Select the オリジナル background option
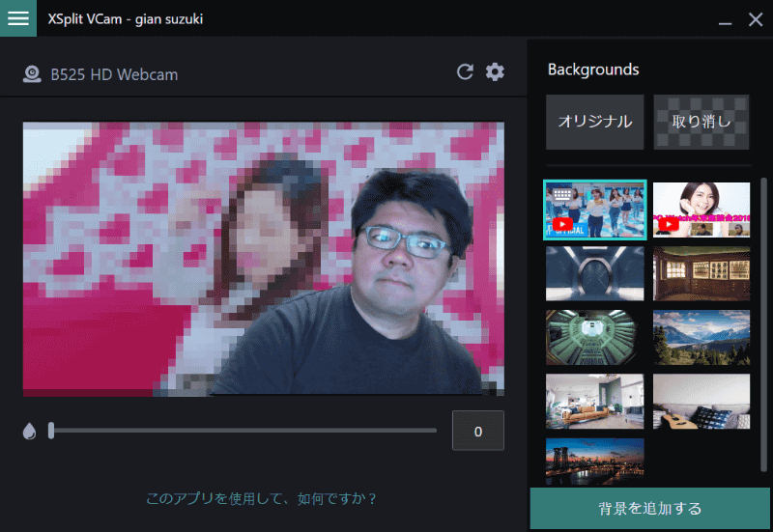This screenshot has width=773, height=532. point(594,122)
